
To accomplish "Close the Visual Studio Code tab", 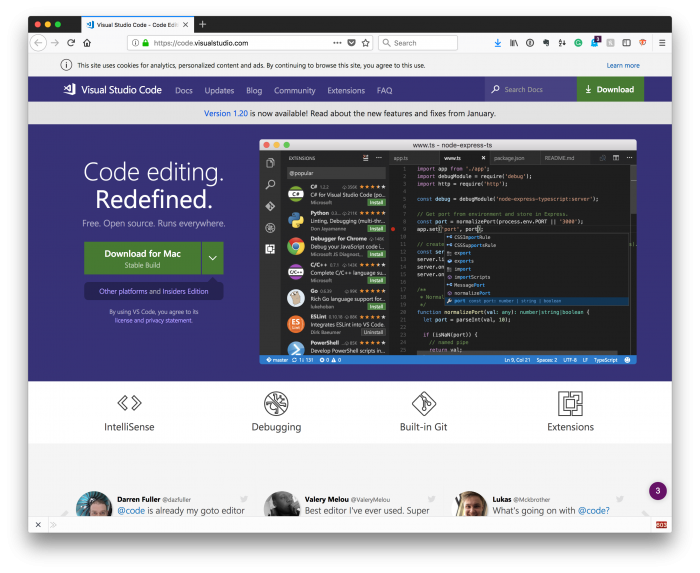I will [185, 25].
